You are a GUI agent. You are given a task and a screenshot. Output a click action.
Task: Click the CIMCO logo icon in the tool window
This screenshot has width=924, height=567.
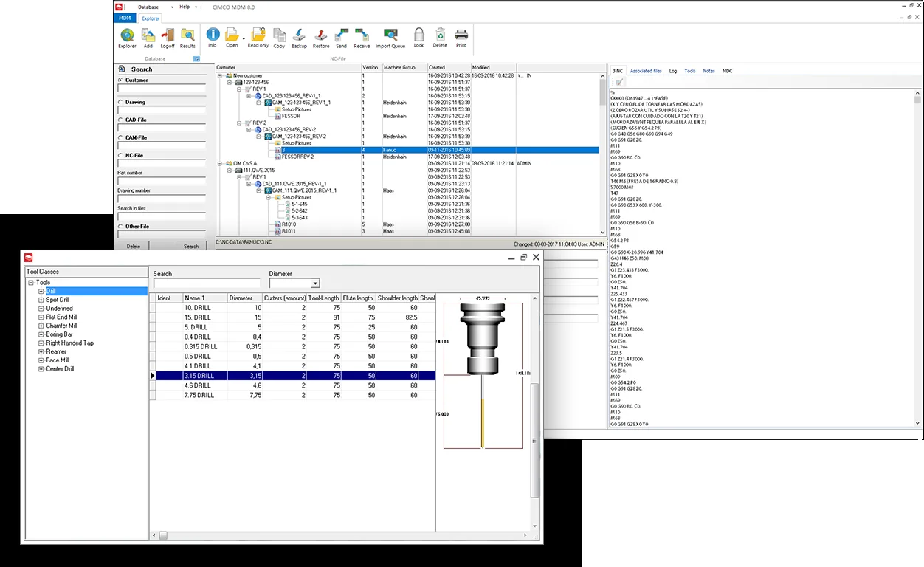[x=29, y=258]
